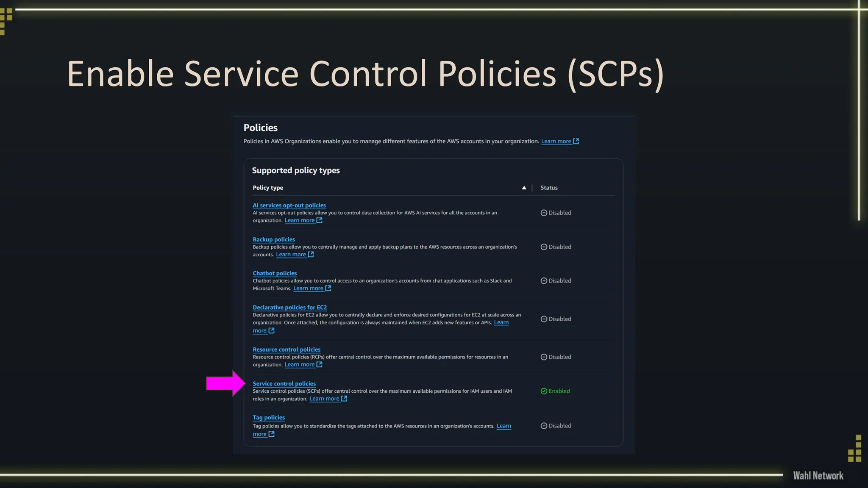Open Declarative policies for EC2
Screen dimensions: 868x488
coord(289,308)
